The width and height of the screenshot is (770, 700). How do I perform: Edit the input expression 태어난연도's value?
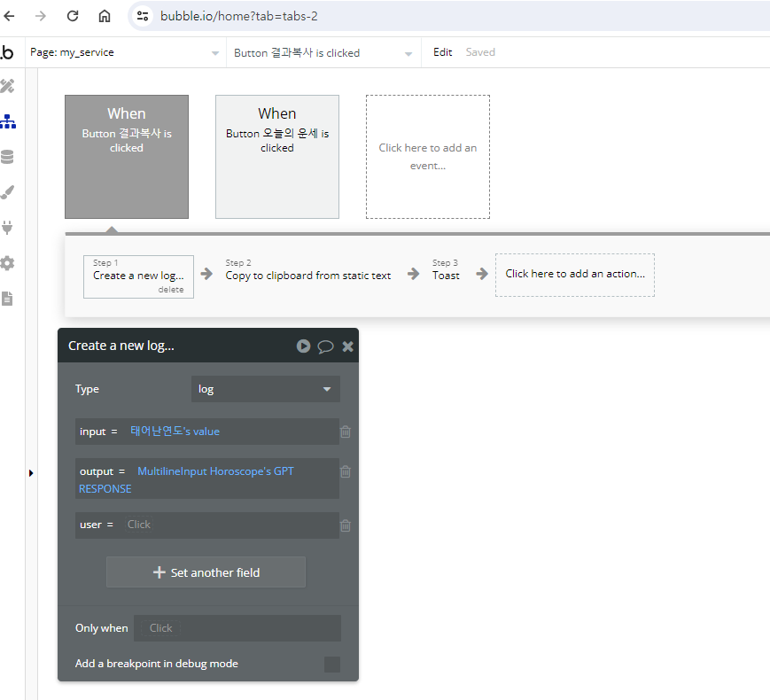(175, 432)
